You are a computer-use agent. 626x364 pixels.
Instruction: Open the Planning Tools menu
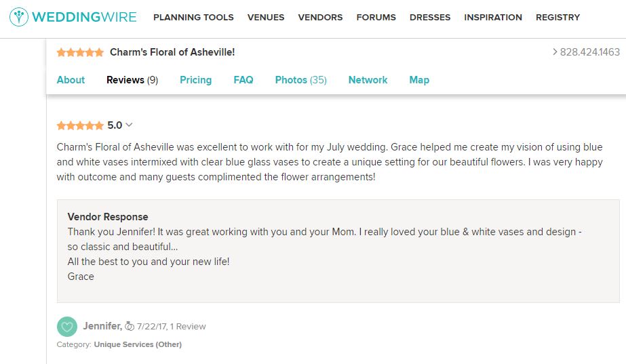coord(193,17)
